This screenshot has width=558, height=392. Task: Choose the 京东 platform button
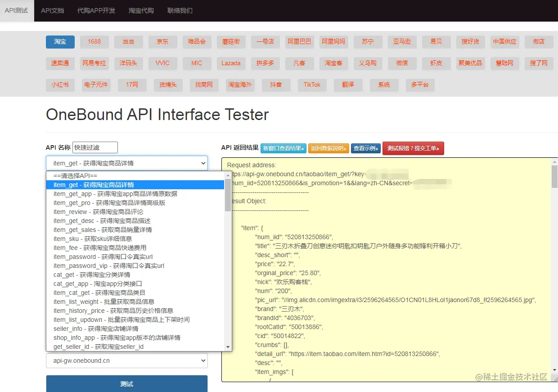pyautogui.click(x=163, y=42)
